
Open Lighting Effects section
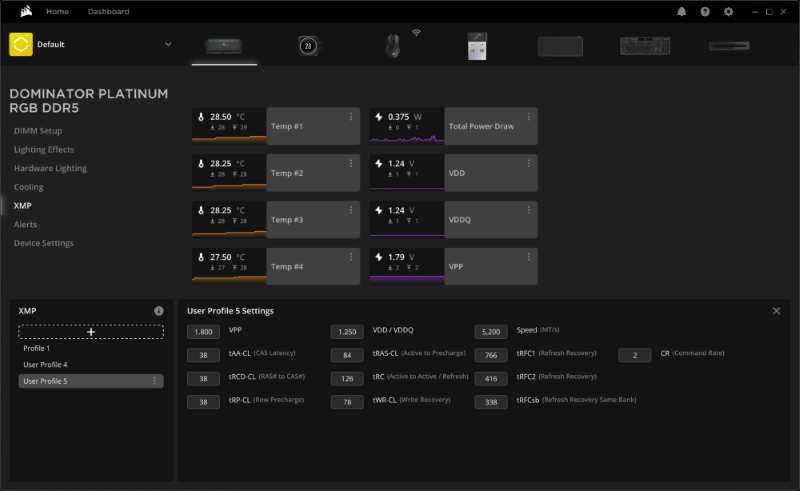pyautogui.click(x=44, y=150)
